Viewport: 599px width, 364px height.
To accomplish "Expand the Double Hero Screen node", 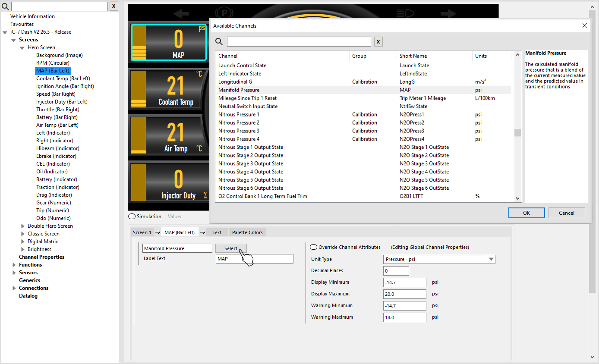I will (23, 226).
